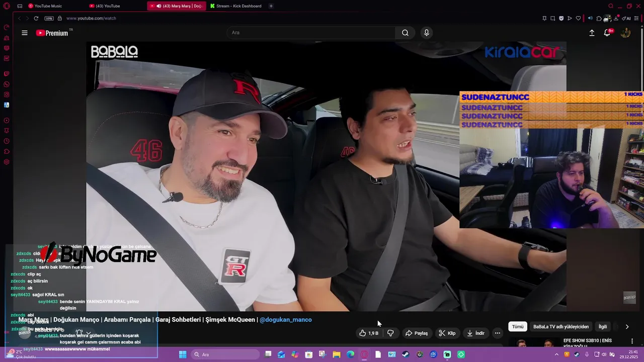Open Opera Easy Setup menu lines

point(636,18)
